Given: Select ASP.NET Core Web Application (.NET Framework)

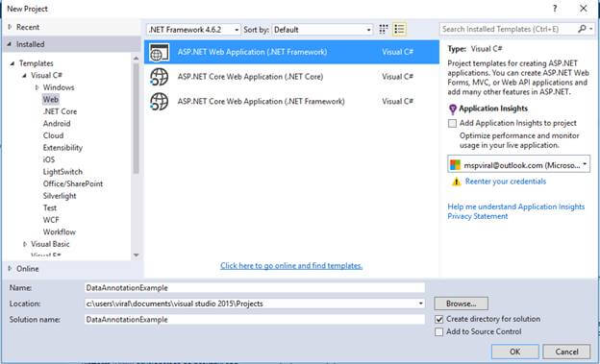Looking at the screenshot, I should point(291,102).
